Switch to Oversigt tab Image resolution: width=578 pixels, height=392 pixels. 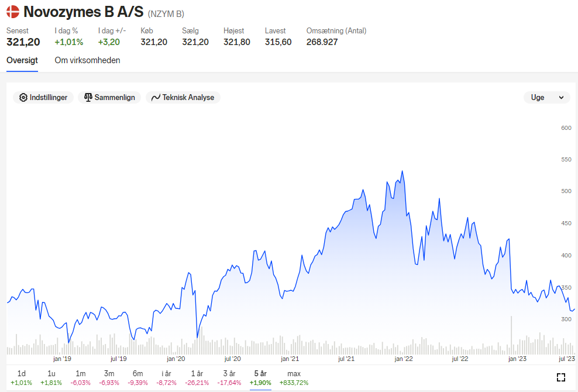(22, 60)
